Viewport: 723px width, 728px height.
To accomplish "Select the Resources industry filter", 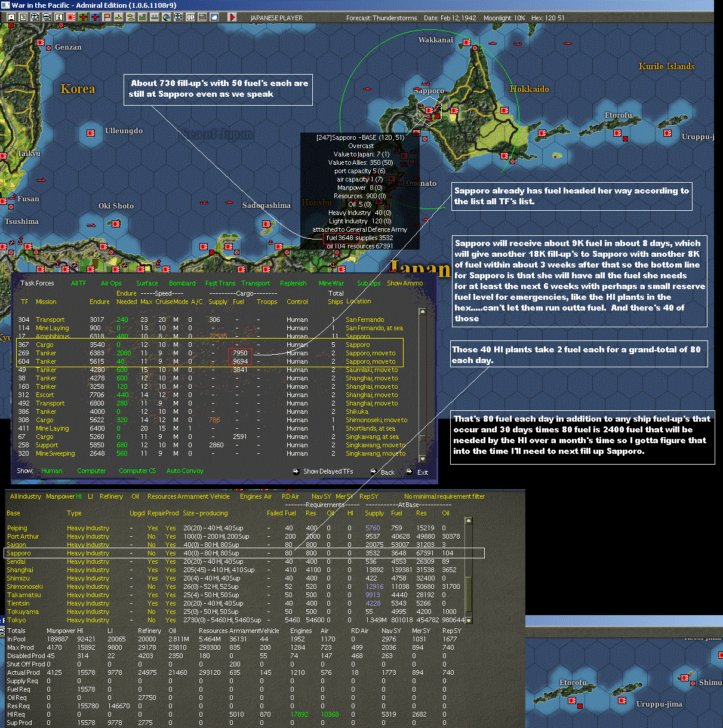I will pyautogui.click(x=162, y=496).
